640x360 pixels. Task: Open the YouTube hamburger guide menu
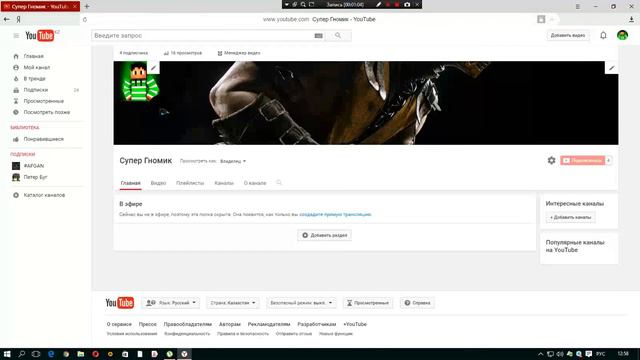(16, 36)
